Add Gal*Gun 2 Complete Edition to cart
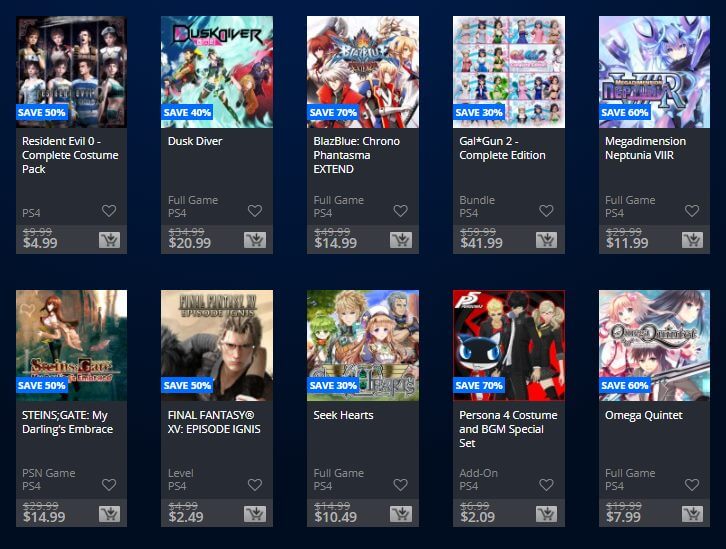 (x=547, y=240)
